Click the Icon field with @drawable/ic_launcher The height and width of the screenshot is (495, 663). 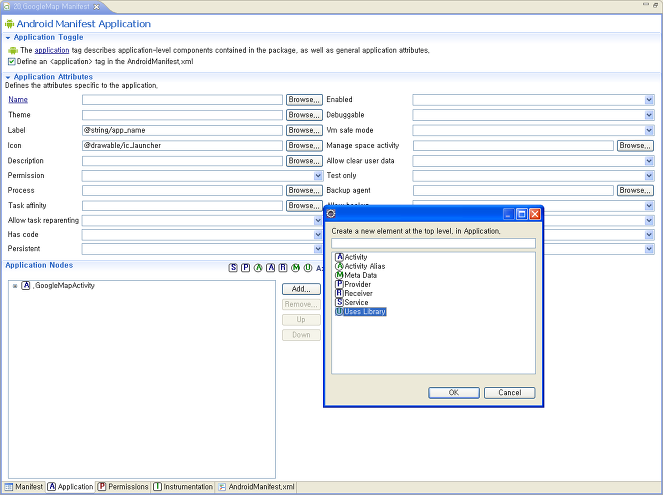coord(182,145)
